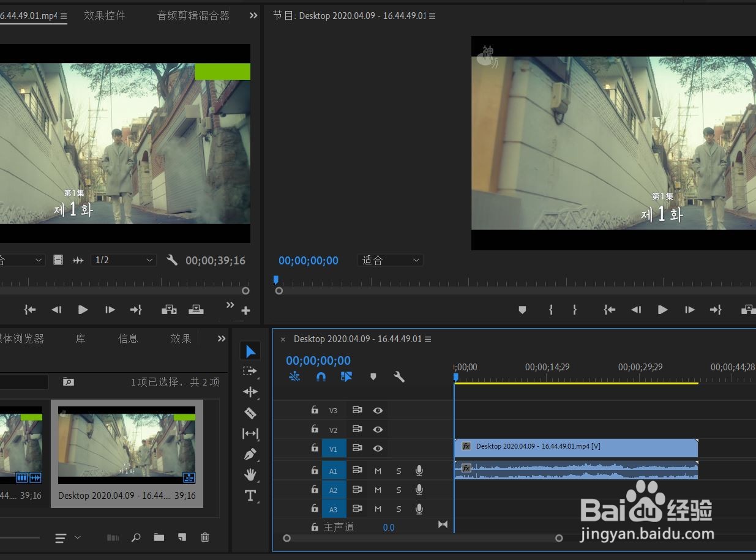The width and height of the screenshot is (756, 560).
Task: Open timeline display settings wrench
Action: click(x=399, y=377)
